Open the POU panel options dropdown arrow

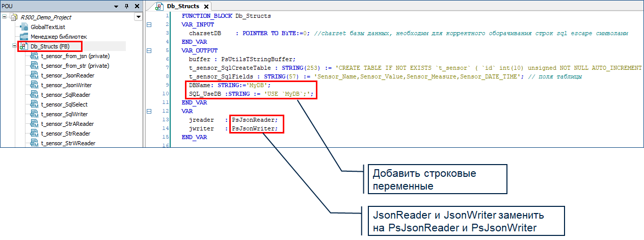click(x=117, y=6)
